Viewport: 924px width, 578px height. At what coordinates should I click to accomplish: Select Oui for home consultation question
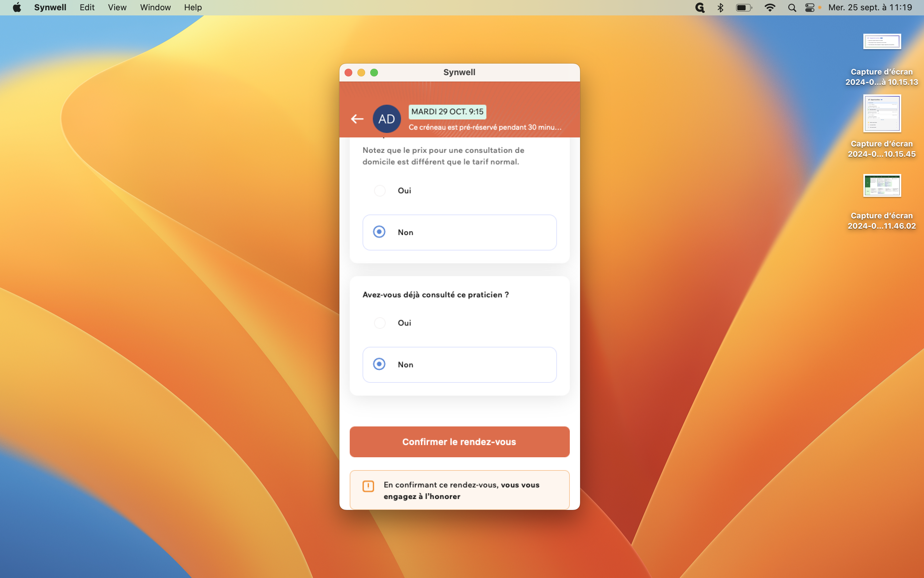(459, 190)
